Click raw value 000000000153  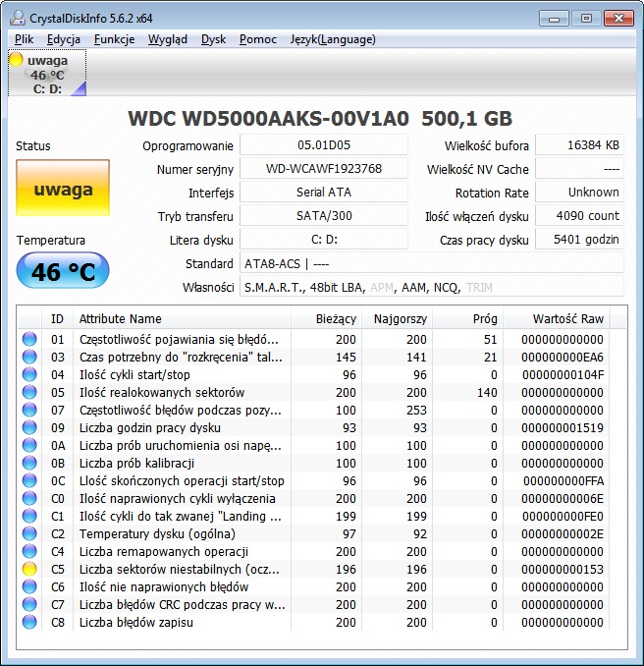563,569
